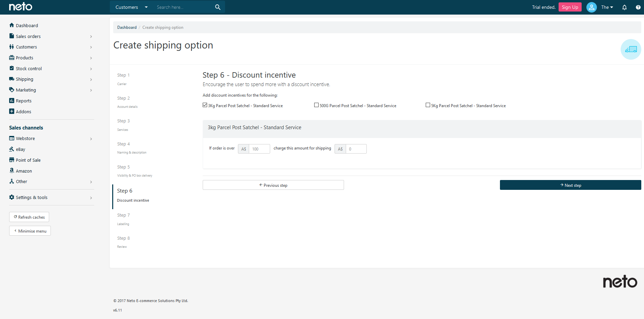Open the account name dropdown
This screenshot has height=319, width=644.
607,7
